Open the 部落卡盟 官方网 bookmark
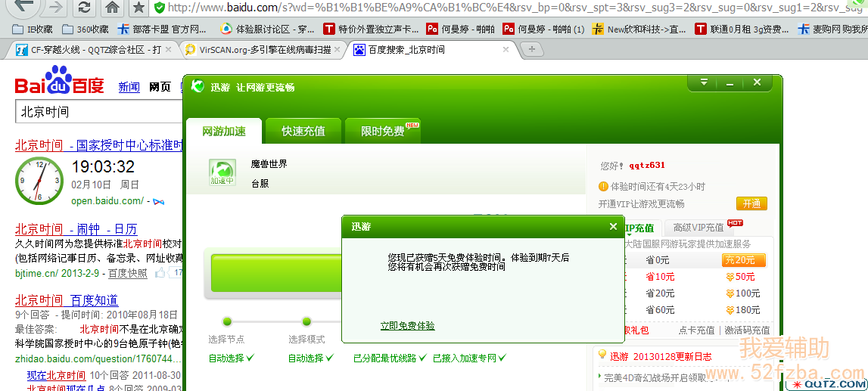This screenshot has width=868, height=391. click(162, 29)
